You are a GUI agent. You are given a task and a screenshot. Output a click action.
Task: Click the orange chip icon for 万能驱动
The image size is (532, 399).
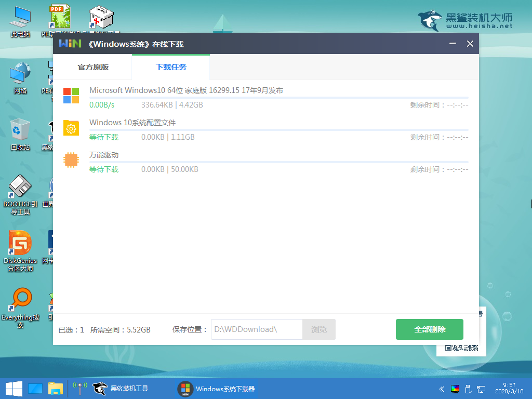[x=71, y=160]
